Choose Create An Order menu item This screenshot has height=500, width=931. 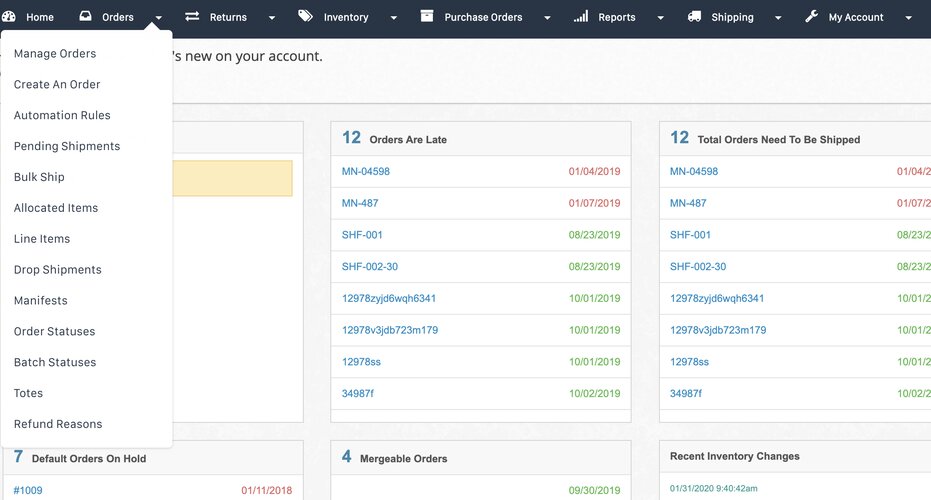point(57,85)
